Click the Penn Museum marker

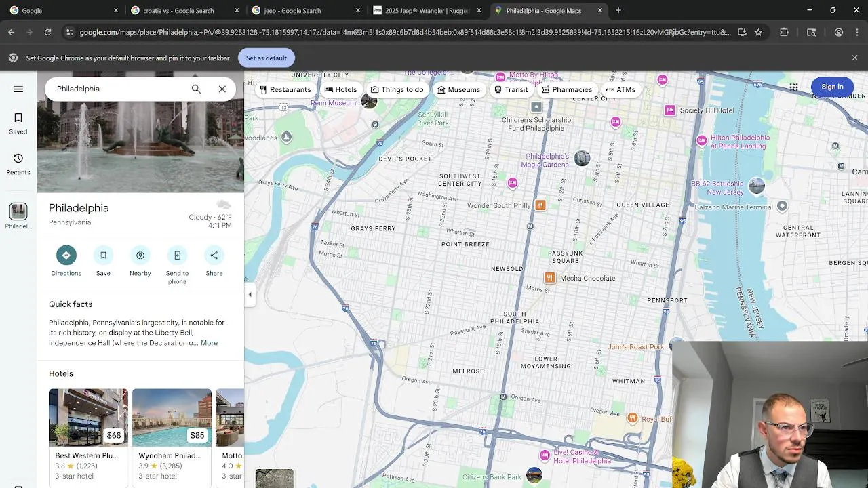click(369, 101)
